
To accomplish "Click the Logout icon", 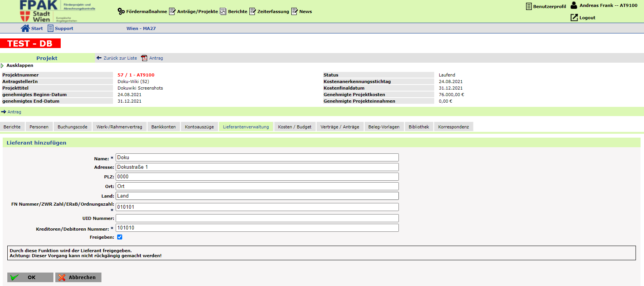I will click(x=574, y=18).
